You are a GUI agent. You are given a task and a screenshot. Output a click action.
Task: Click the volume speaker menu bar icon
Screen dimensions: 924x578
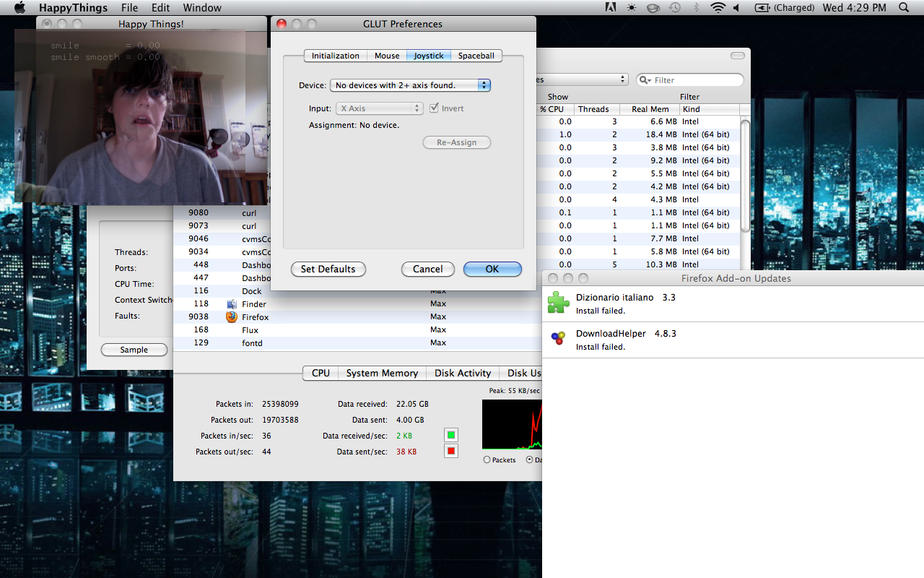click(736, 8)
